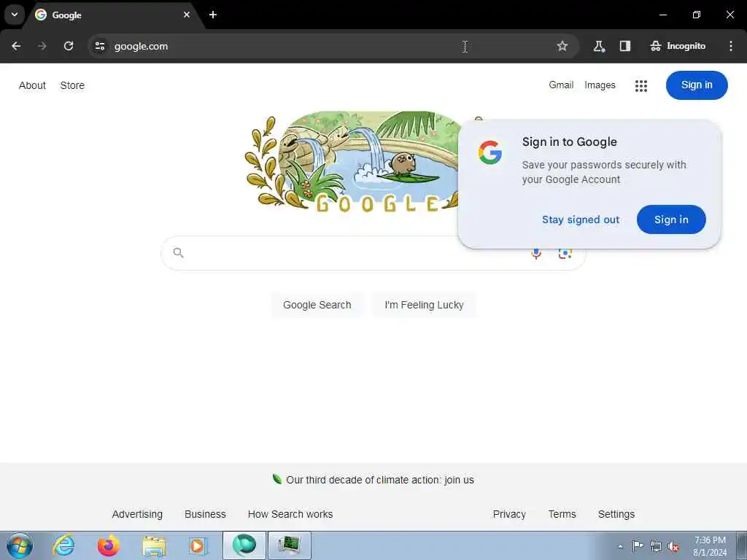Click Sign in inside the Google popup
The height and width of the screenshot is (560, 747).
pos(671,219)
